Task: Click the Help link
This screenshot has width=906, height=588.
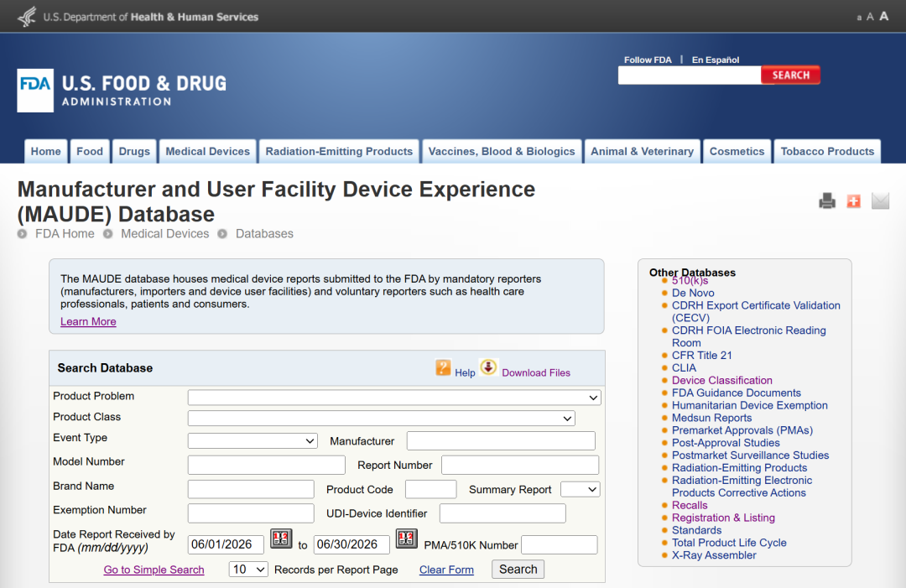Action: point(465,373)
